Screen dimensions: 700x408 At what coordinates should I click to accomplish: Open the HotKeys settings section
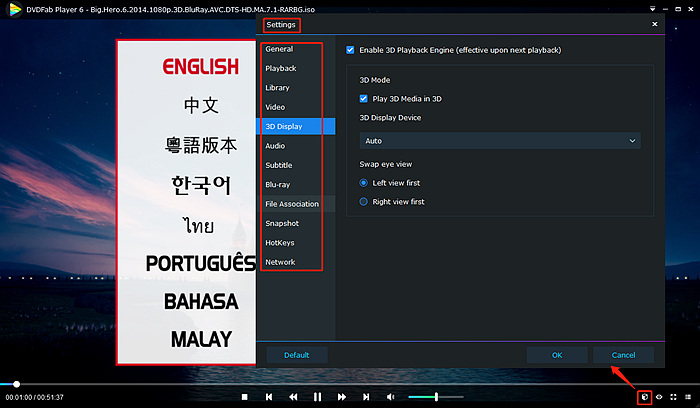(x=281, y=243)
